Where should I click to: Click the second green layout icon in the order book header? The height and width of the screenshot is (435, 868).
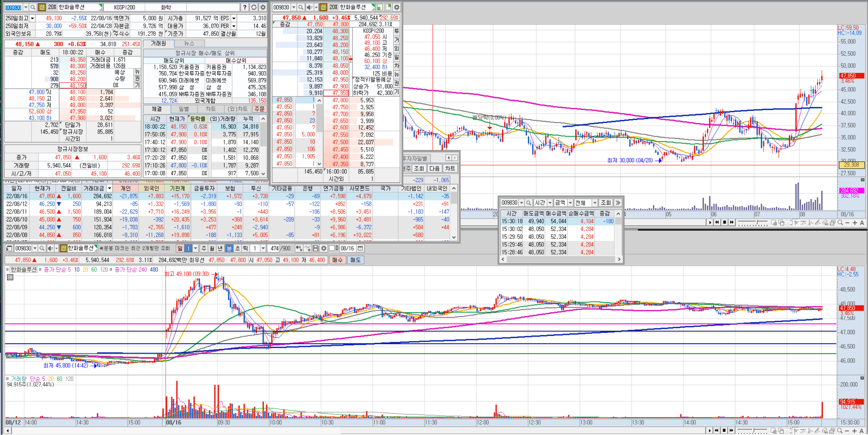[389, 7]
